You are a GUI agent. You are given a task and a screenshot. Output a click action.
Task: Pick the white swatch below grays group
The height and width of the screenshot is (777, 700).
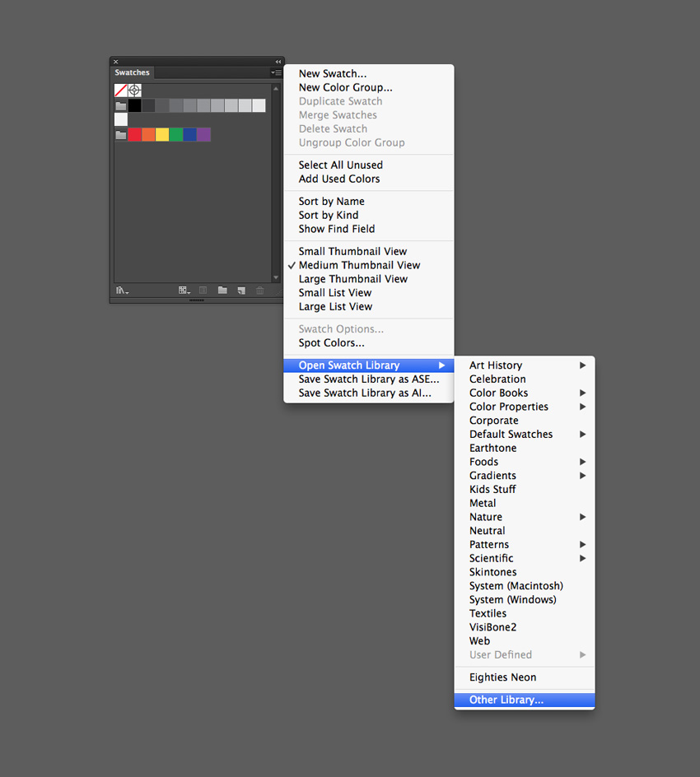click(121, 119)
